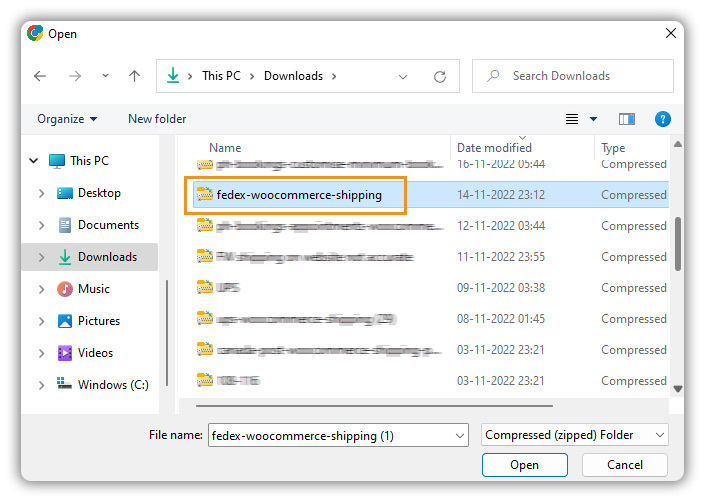Select the file dated 08-11-2022 01:45
The height and width of the screenshot is (503, 704).
tap(431, 319)
